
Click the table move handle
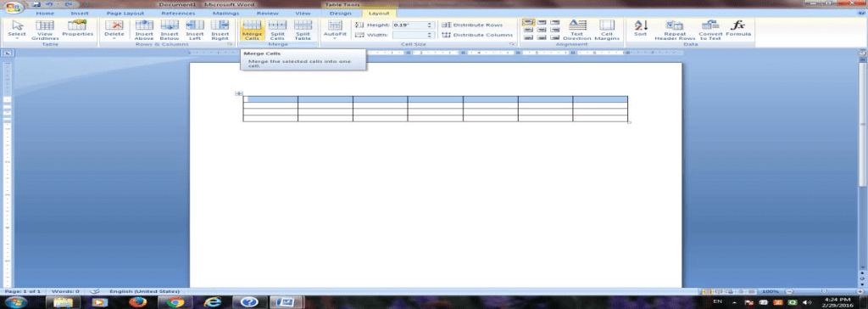pyautogui.click(x=238, y=93)
